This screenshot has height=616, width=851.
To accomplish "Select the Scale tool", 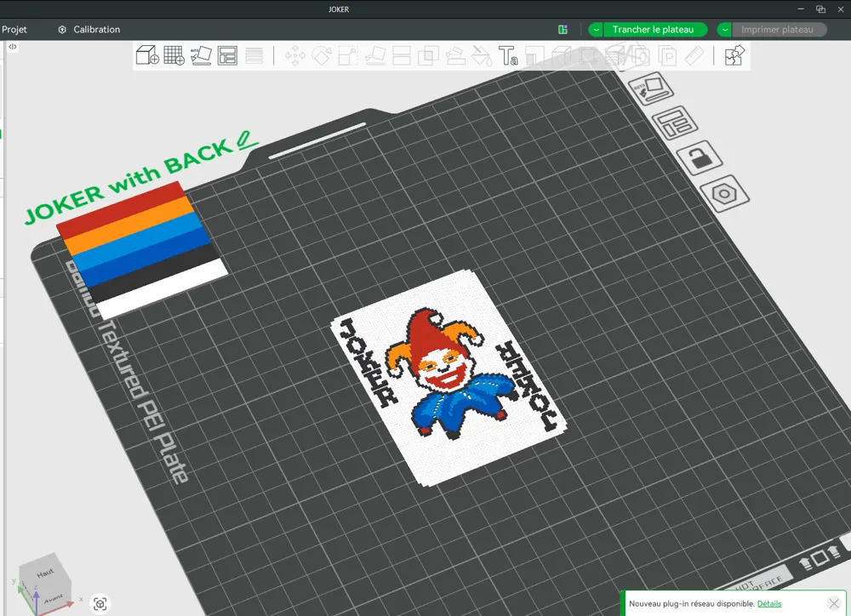I will (x=347, y=55).
